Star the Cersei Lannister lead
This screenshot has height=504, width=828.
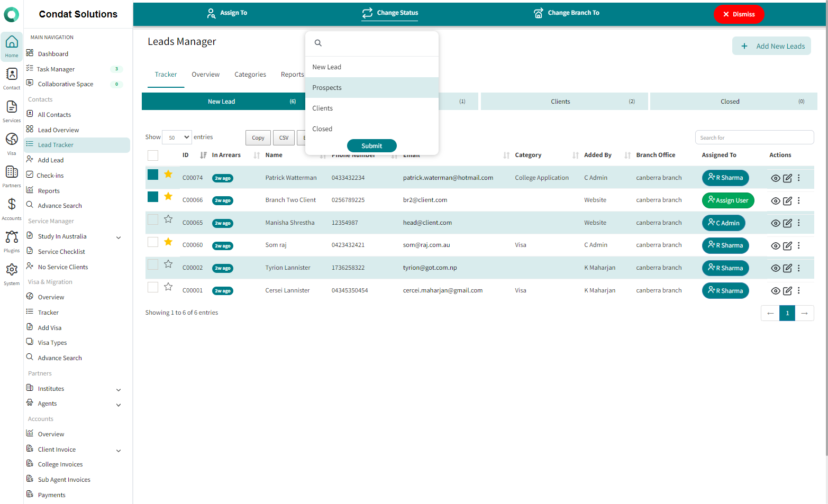(x=168, y=287)
